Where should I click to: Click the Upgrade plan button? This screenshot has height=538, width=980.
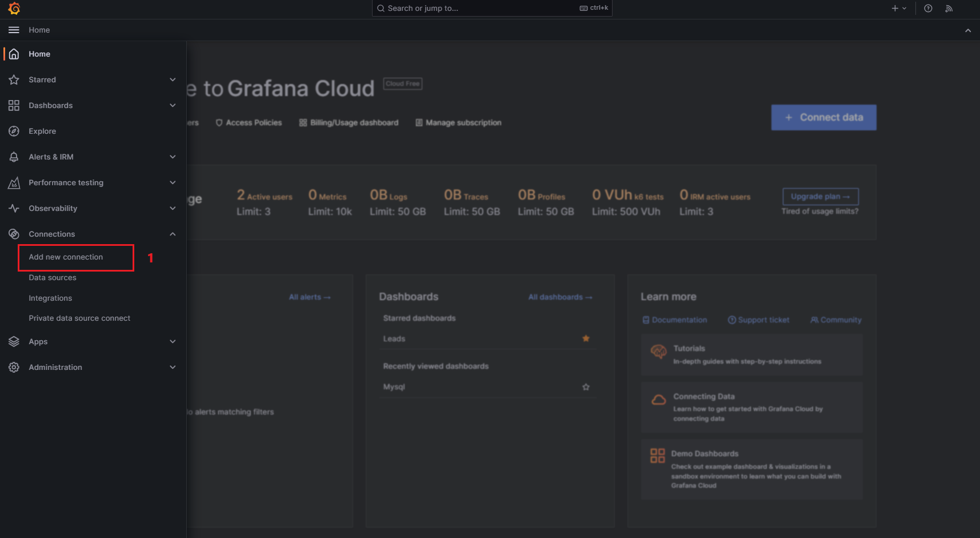[820, 196]
